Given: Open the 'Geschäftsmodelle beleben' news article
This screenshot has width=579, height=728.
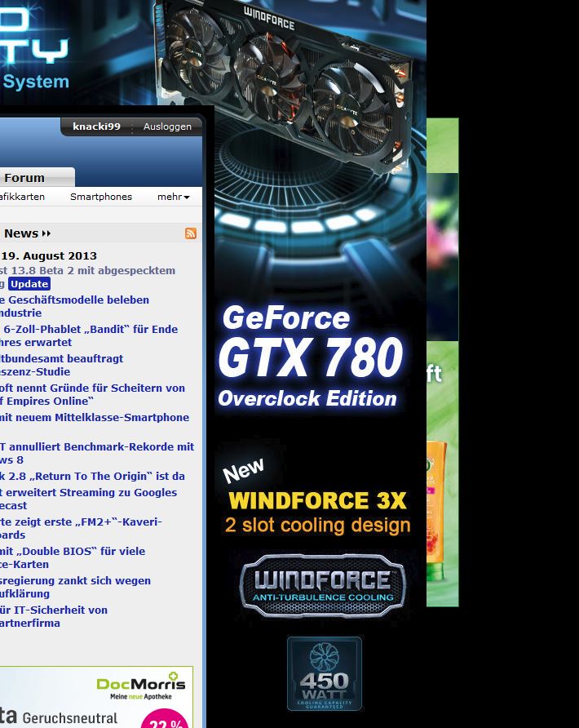Looking at the screenshot, I should (x=74, y=306).
